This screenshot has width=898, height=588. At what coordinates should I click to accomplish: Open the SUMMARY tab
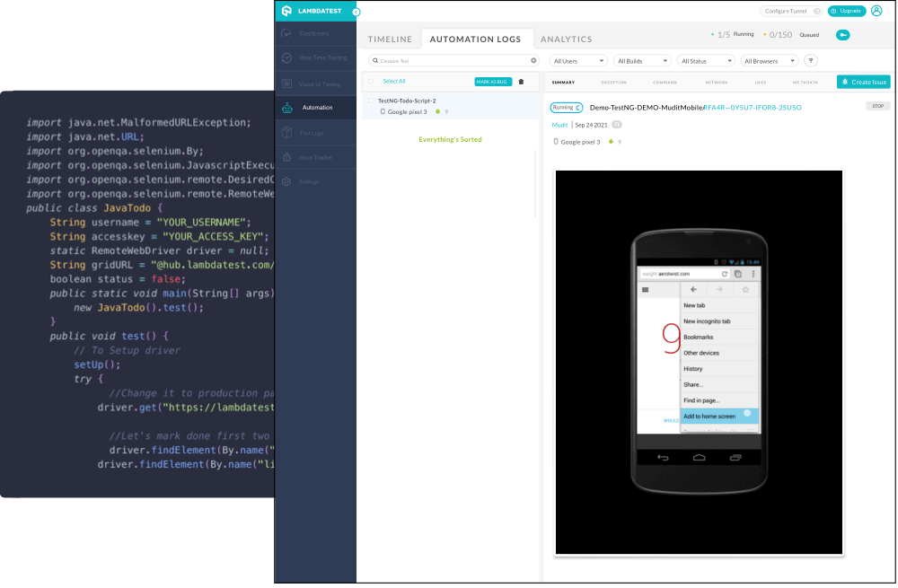(564, 83)
